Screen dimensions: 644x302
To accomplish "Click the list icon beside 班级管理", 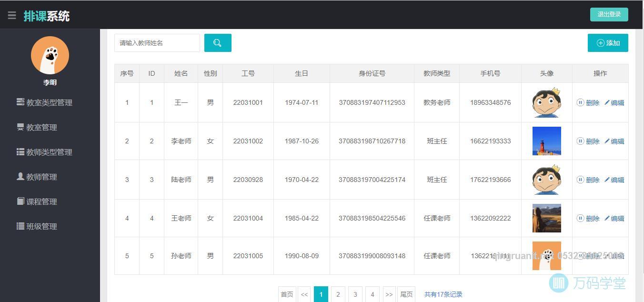I will [x=20, y=226].
